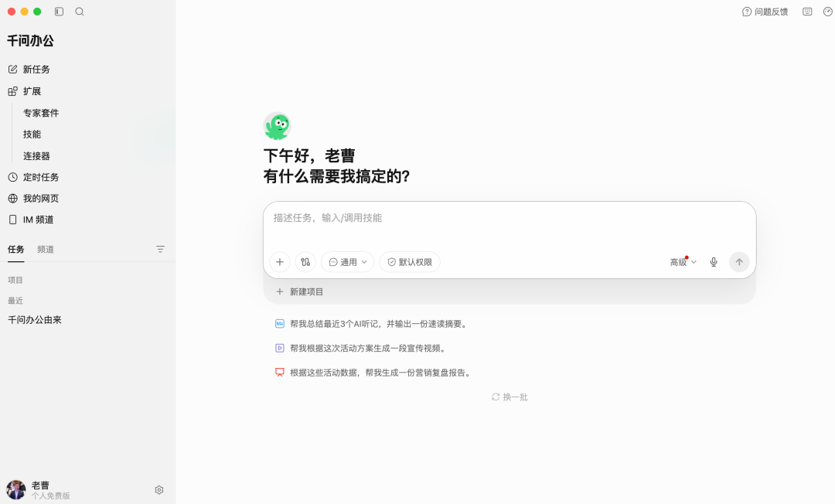The image size is (835, 504).
Task: Open 专家套件 in sidebar
Action: coord(41,113)
